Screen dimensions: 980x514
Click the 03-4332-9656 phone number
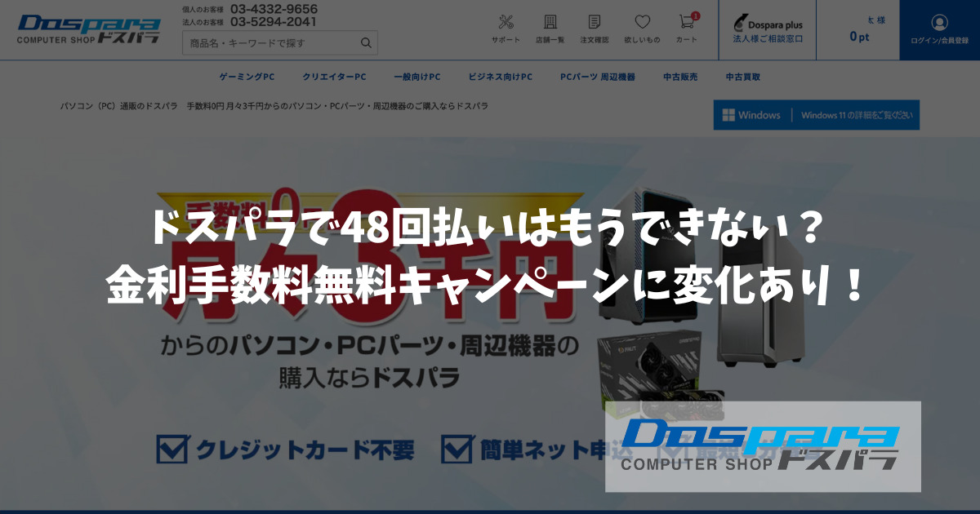point(274,9)
